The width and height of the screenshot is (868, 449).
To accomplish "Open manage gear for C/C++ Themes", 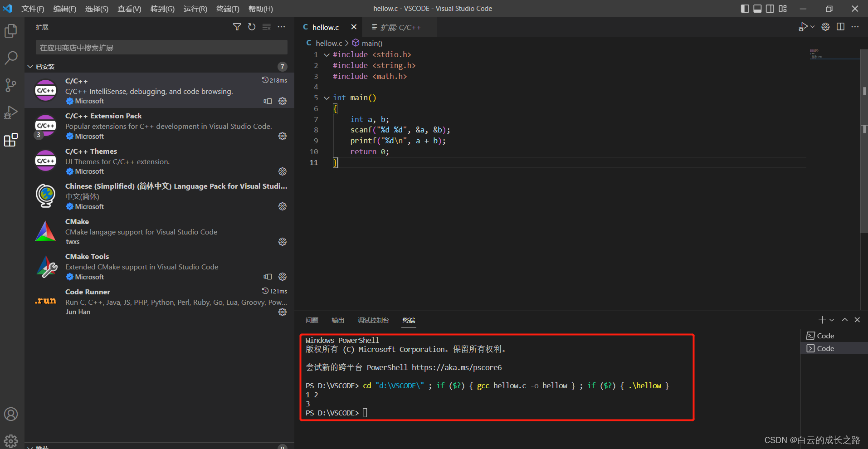I will (x=283, y=171).
